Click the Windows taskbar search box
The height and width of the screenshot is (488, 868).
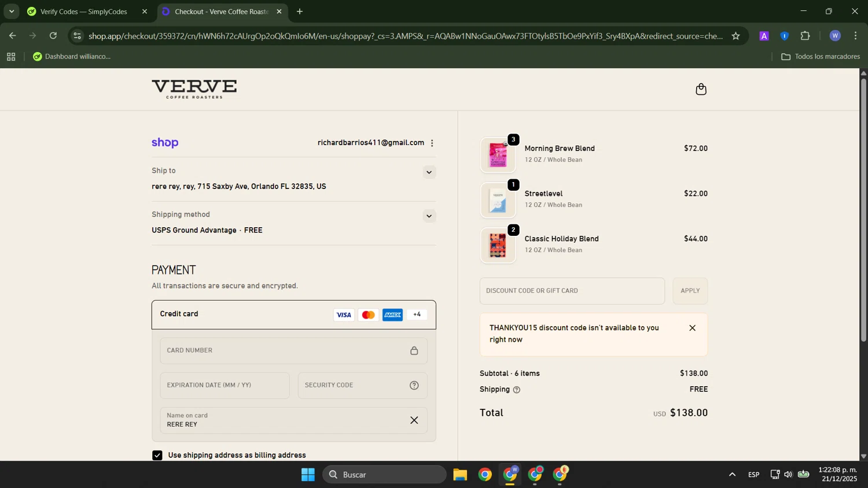384,475
